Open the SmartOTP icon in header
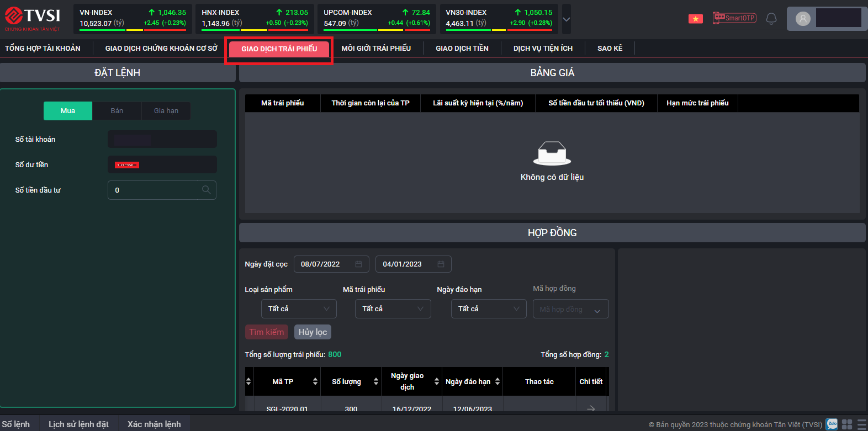This screenshot has height=431, width=868. point(734,18)
